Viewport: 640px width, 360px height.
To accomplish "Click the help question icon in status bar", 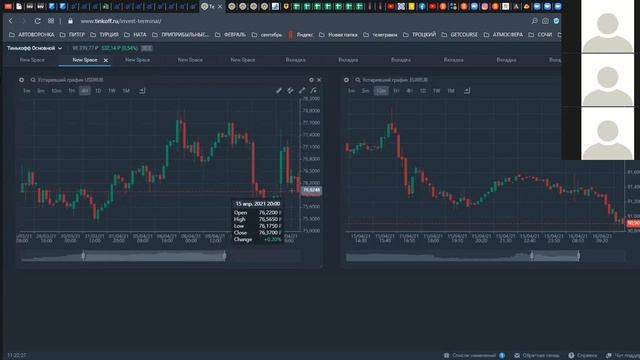I will tap(571, 356).
